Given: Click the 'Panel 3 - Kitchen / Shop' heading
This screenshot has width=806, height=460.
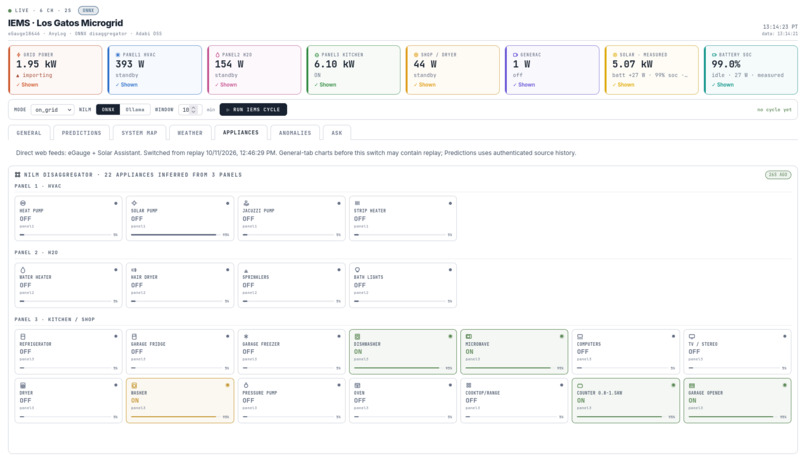Looking at the screenshot, I should tap(54, 319).
